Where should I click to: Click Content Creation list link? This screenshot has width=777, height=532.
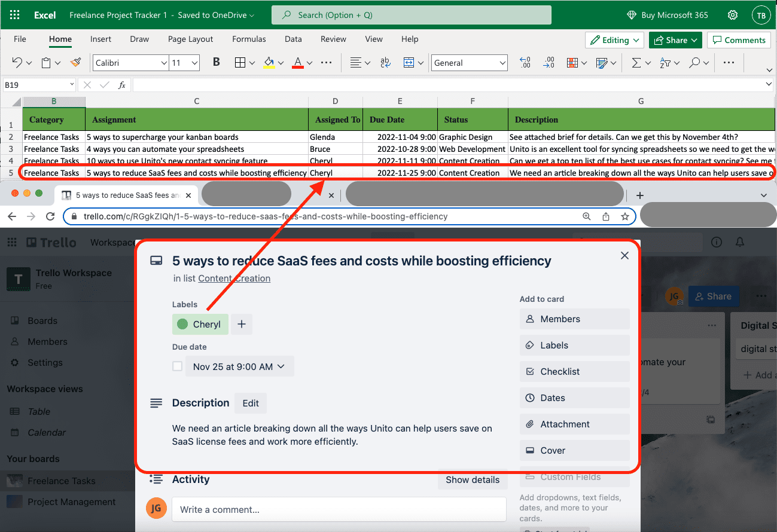pos(234,279)
